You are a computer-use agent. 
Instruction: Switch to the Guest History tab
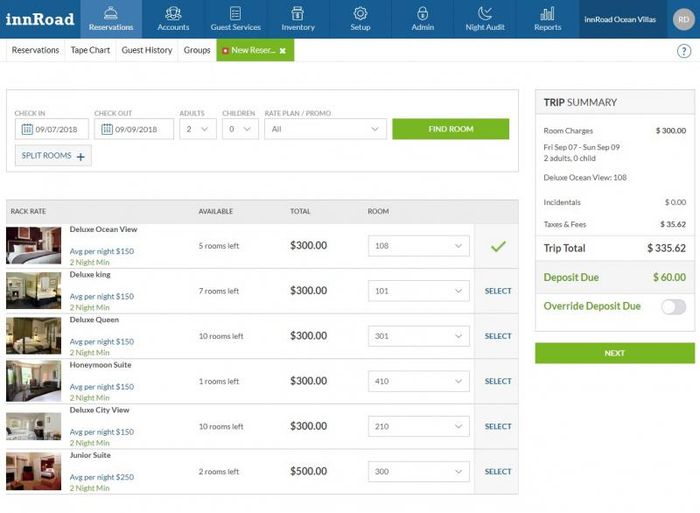[x=147, y=50]
